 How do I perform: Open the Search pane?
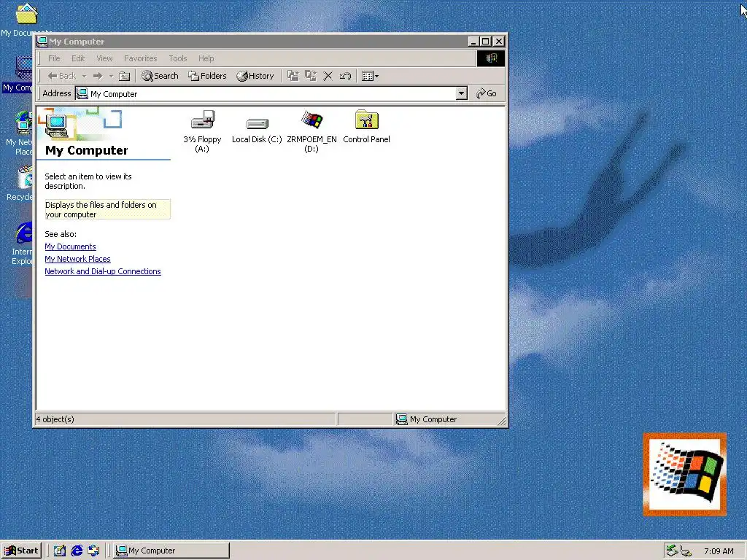coord(160,76)
